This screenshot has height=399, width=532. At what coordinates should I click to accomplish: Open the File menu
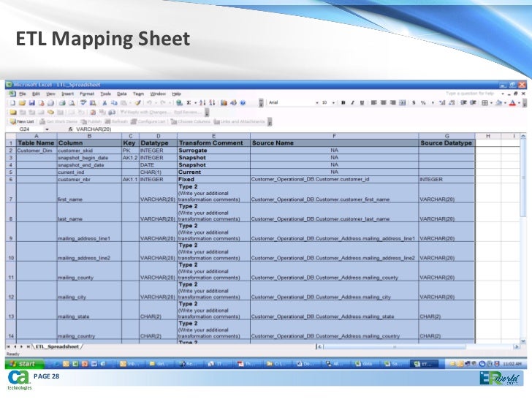23,94
